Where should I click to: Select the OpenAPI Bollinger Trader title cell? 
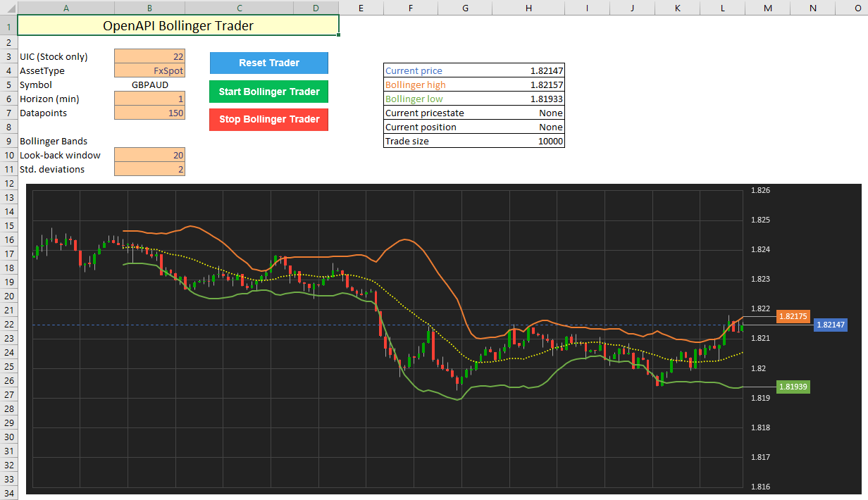coord(178,26)
